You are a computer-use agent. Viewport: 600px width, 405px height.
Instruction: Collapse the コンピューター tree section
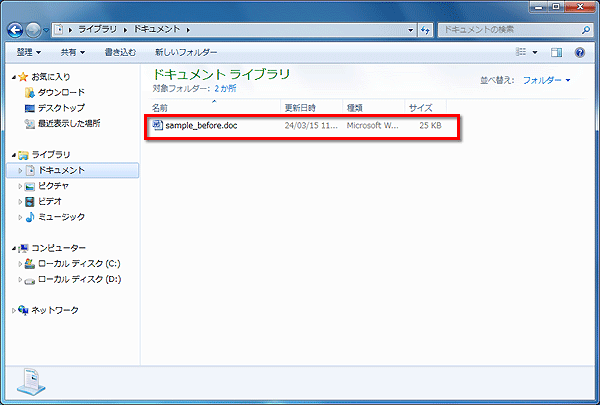[14, 248]
